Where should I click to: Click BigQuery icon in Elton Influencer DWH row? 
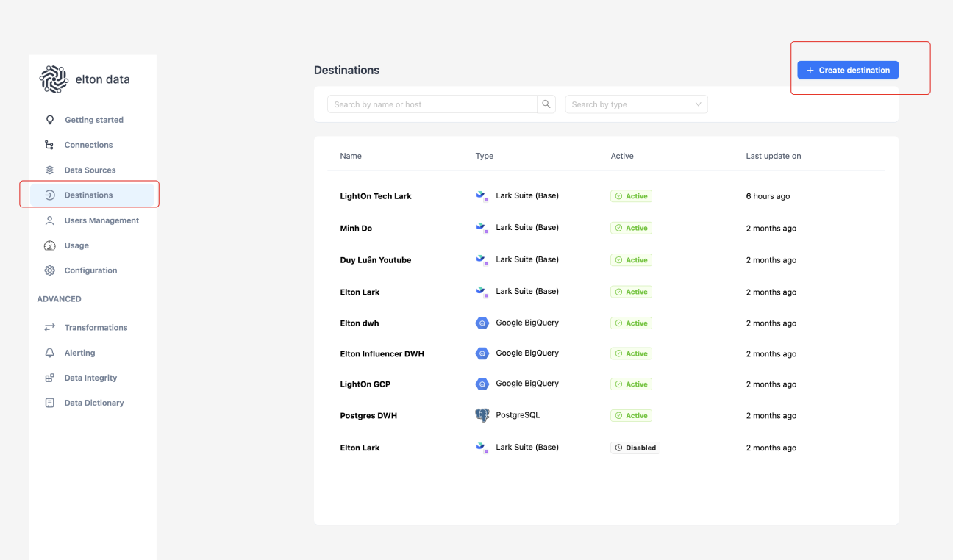coord(482,353)
